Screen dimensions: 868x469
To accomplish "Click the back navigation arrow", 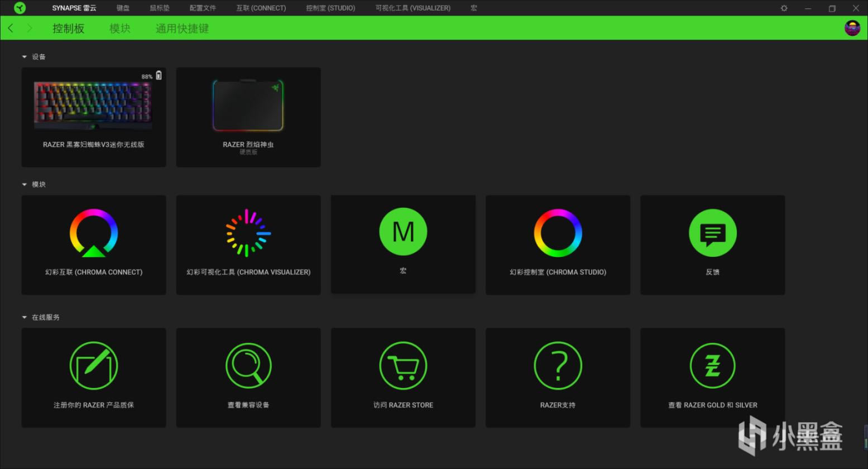I will point(11,28).
